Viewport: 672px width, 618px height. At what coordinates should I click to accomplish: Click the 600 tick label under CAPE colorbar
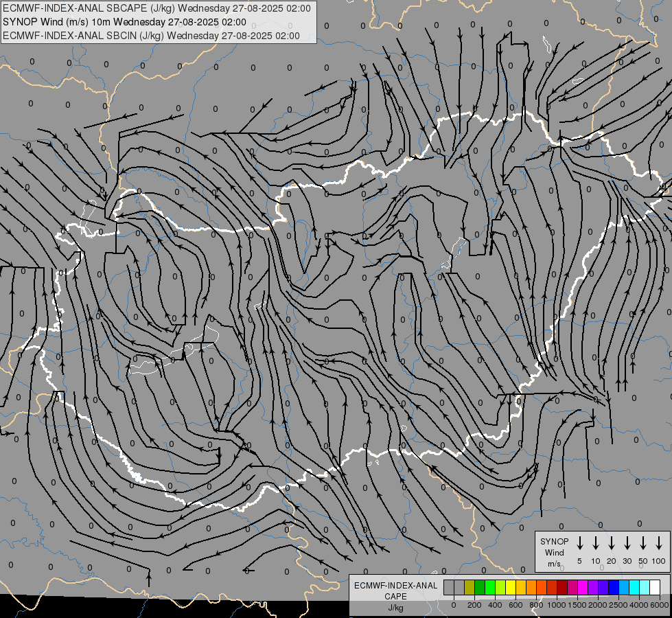click(x=515, y=605)
